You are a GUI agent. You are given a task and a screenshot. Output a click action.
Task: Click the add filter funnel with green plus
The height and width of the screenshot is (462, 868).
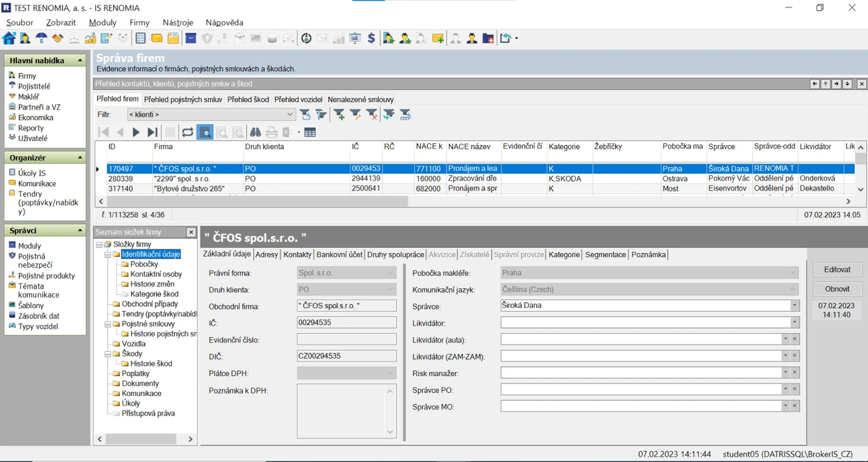coord(339,114)
